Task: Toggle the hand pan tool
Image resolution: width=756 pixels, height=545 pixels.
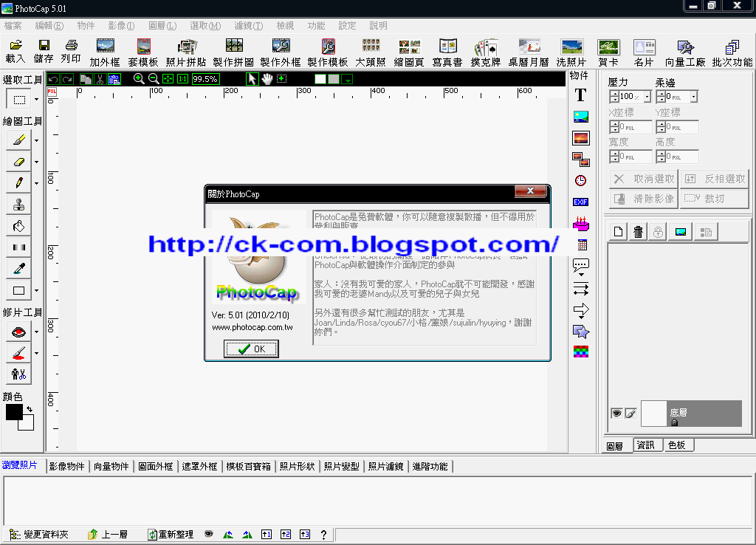Action: (x=267, y=79)
